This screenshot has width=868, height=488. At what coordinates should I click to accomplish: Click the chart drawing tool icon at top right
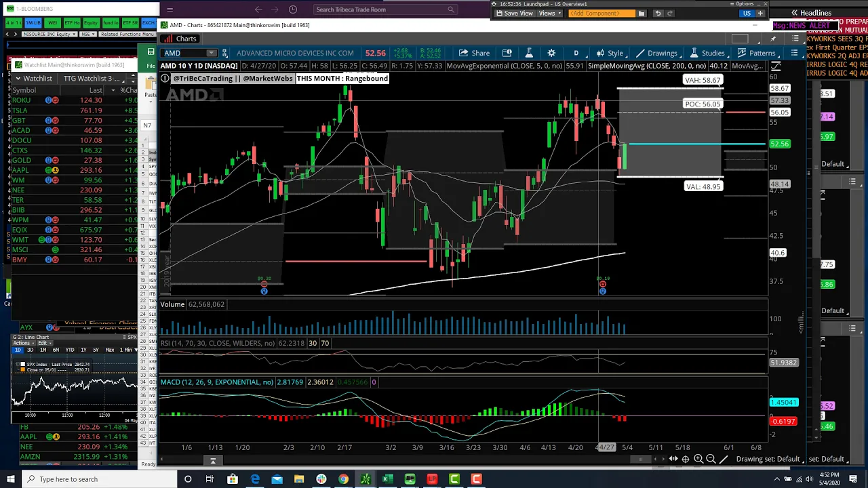[x=776, y=66]
